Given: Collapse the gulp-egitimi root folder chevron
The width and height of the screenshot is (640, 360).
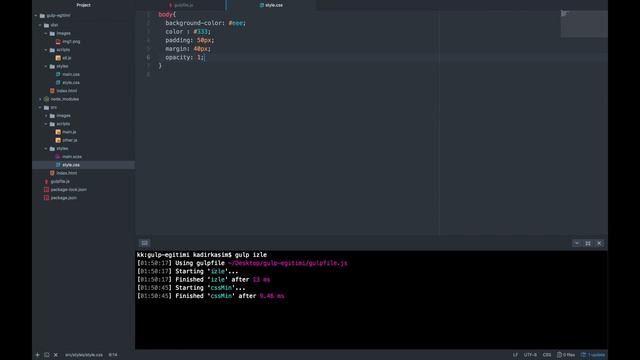Looking at the screenshot, I should pyautogui.click(x=36, y=16).
